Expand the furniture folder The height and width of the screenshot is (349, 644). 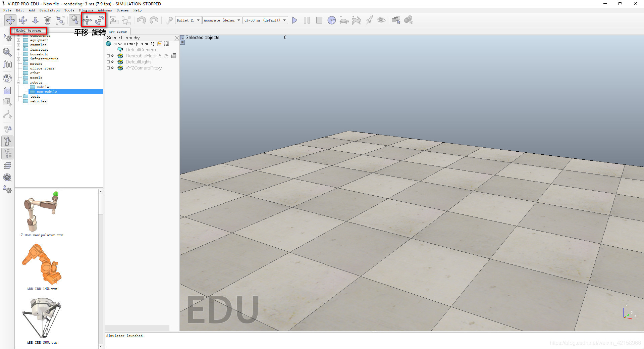[18, 50]
